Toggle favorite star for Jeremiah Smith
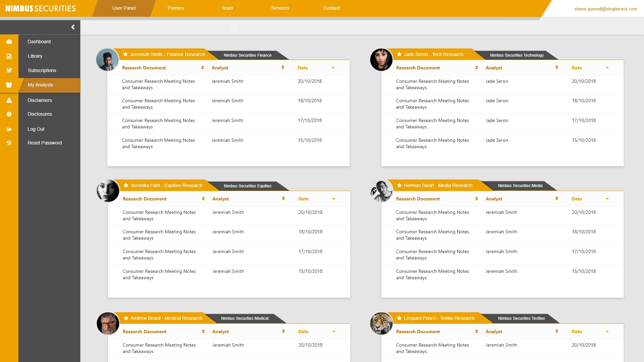Viewport: 644px width, 362px height. (125, 54)
